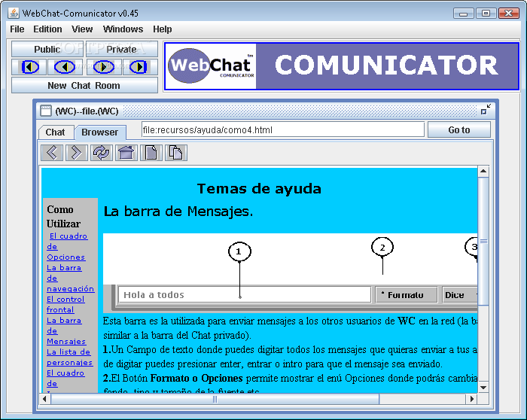Viewport: 527px width, 420px height.
Task: Click horizontal scrollbar left arrow
Action: pyautogui.click(x=44, y=399)
